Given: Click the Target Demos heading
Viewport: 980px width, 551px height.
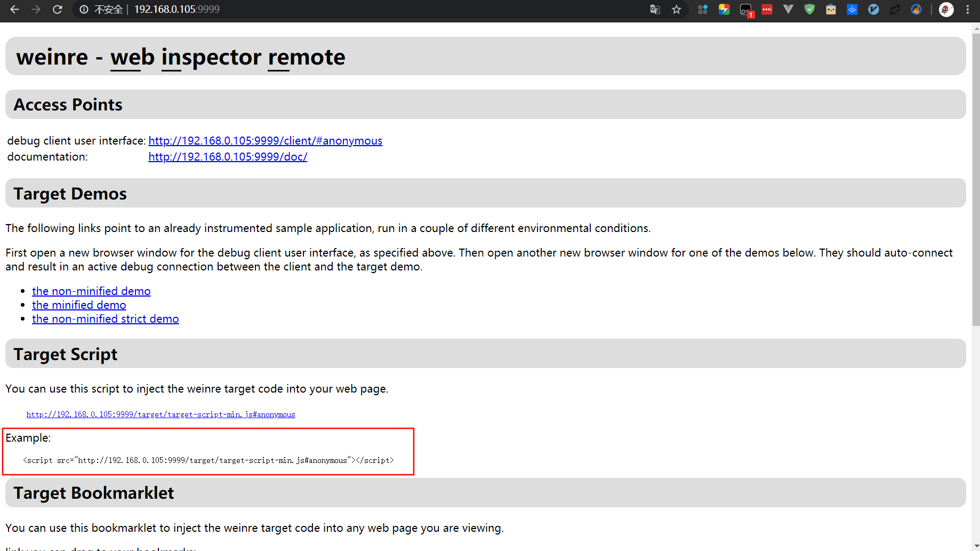Looking at the screenshot, I should [70, 194].
